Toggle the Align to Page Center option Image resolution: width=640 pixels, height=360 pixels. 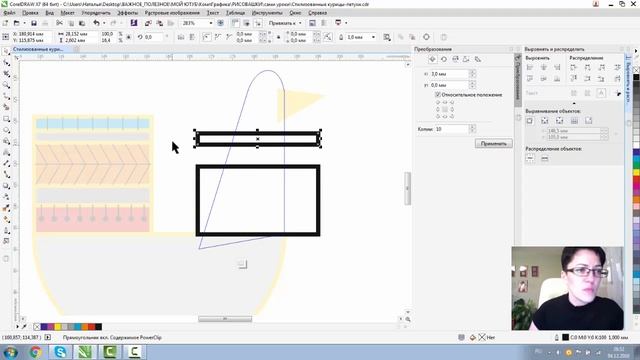(560, 121)
